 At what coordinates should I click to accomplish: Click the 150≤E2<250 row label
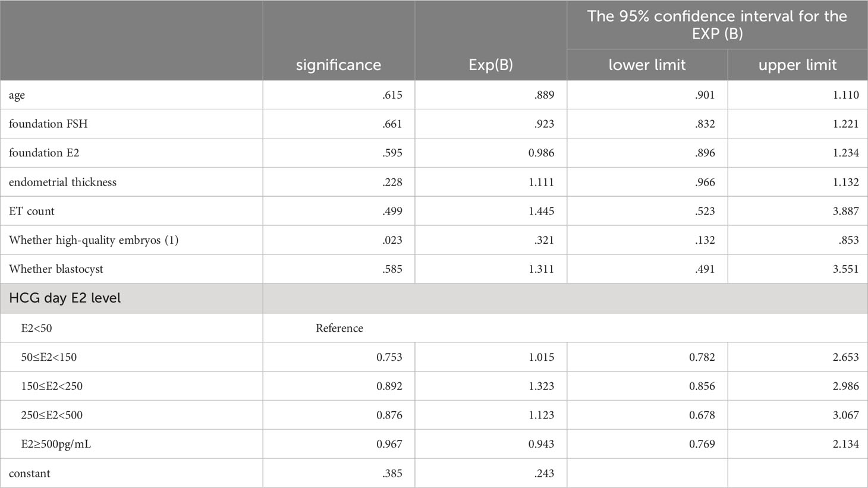point(52,386)
